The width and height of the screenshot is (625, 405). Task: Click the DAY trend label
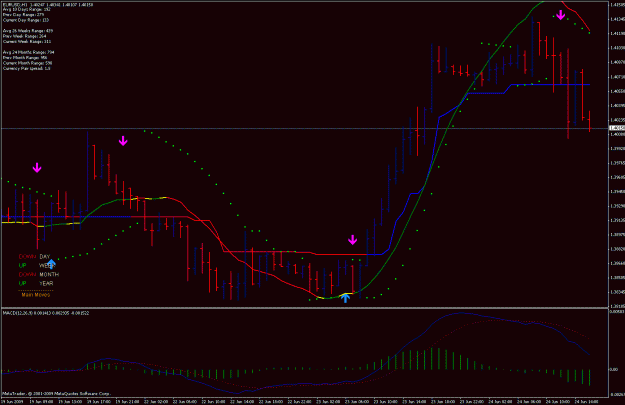45,257
